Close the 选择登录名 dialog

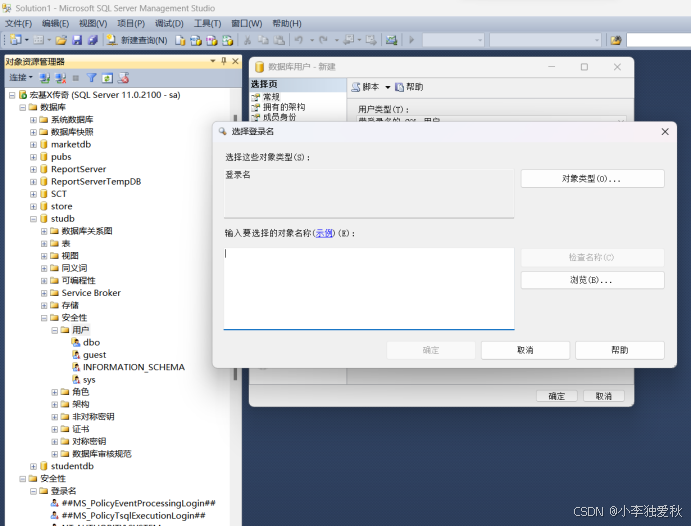(x=665, y=132)
